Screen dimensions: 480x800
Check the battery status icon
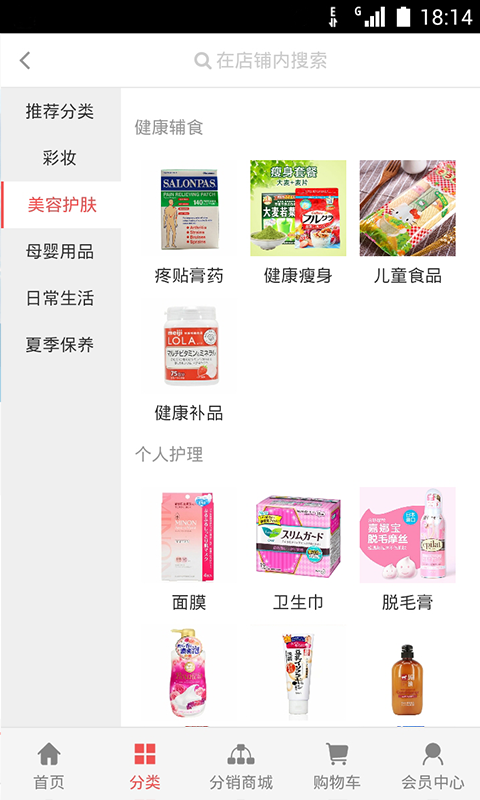[x=403, y=16]
